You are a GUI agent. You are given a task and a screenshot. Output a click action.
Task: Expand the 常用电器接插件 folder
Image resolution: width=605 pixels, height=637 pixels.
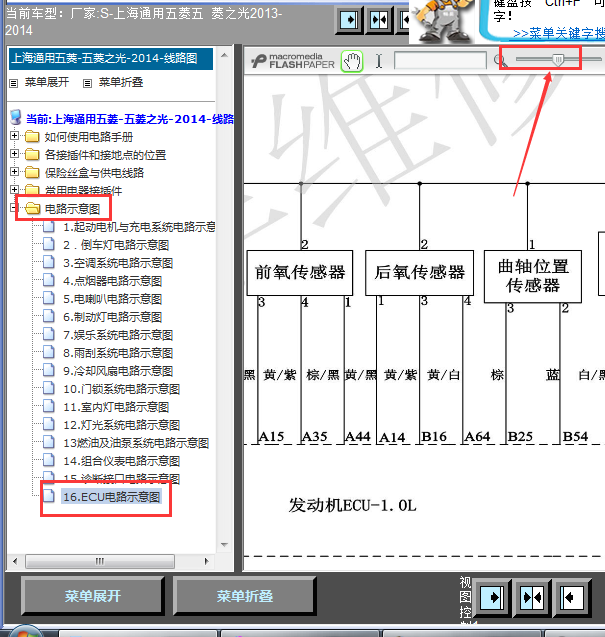pos(14,189)
